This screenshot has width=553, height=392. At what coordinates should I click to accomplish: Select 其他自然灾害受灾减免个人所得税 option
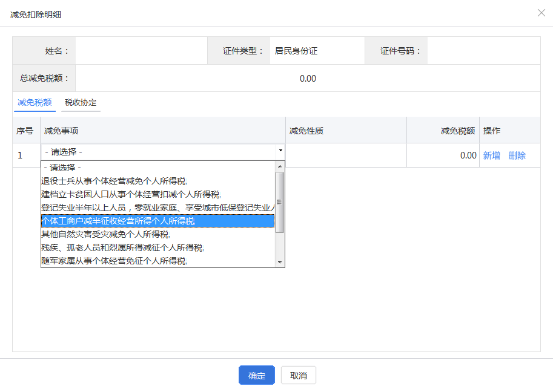point(158,235)
